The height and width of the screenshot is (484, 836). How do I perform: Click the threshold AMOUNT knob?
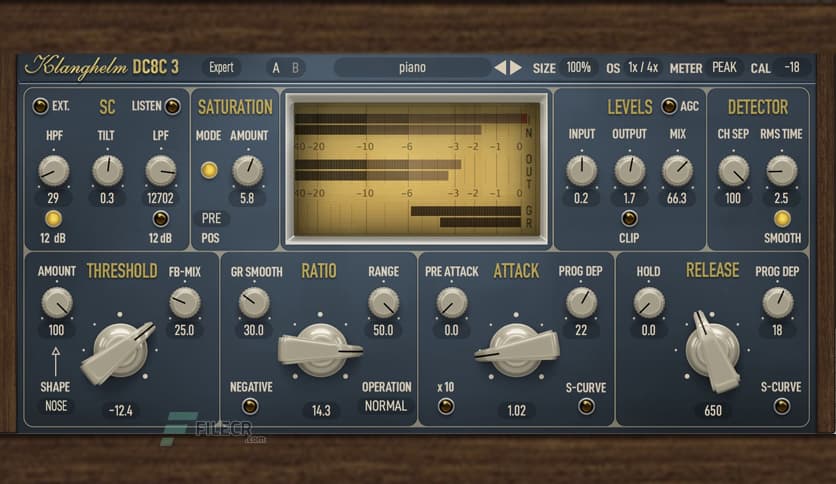(x=57, y=302)
